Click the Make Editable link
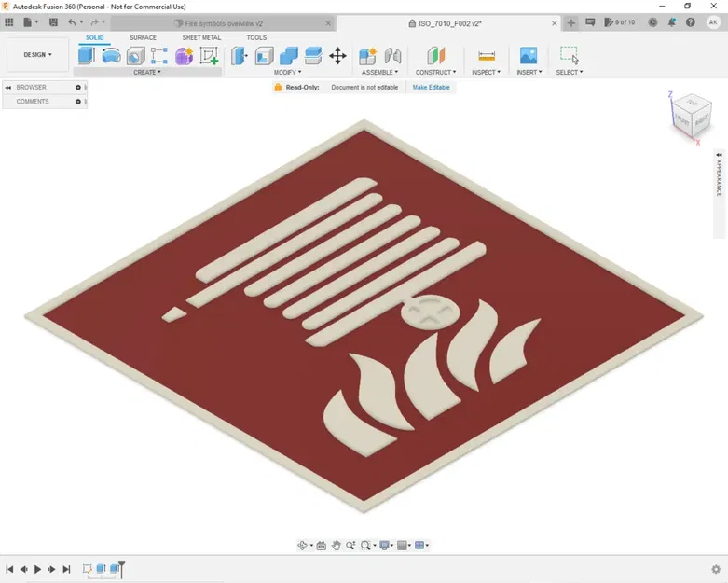The width and height of the screenshot is (728, 583). pos(432,88)
